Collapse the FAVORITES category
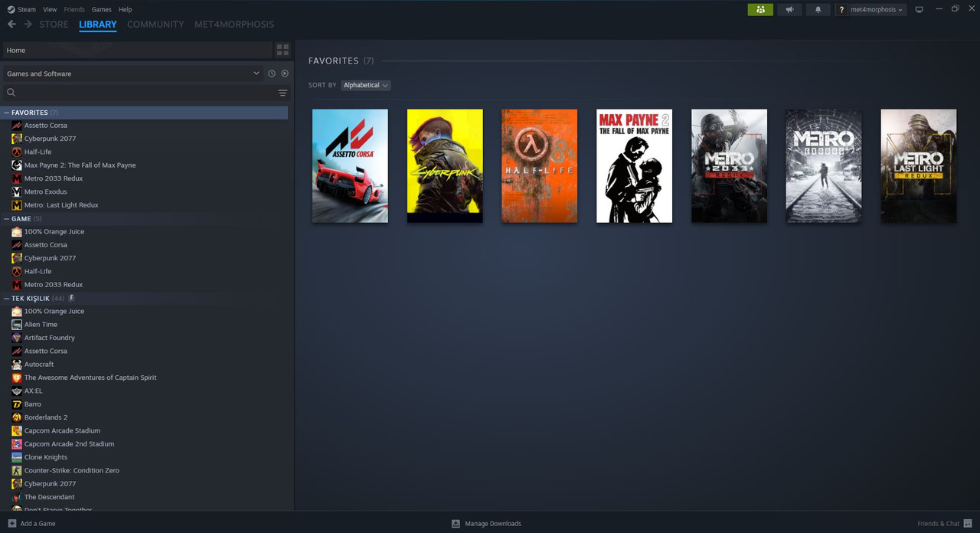 point(7,113)
